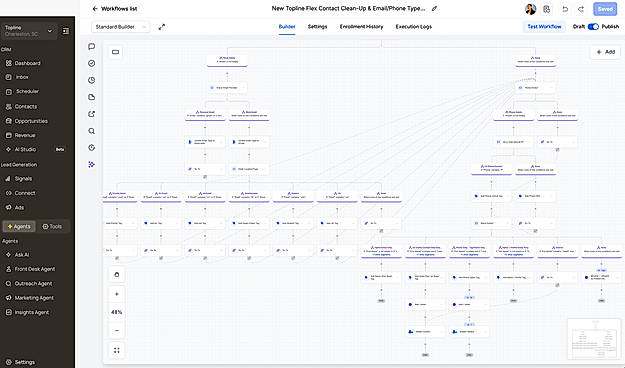Image resolution: width=625 pixels, height=368 pixels.
Task: Collapse the sidebar with the panel icon
Action: (x=66, y=31)
